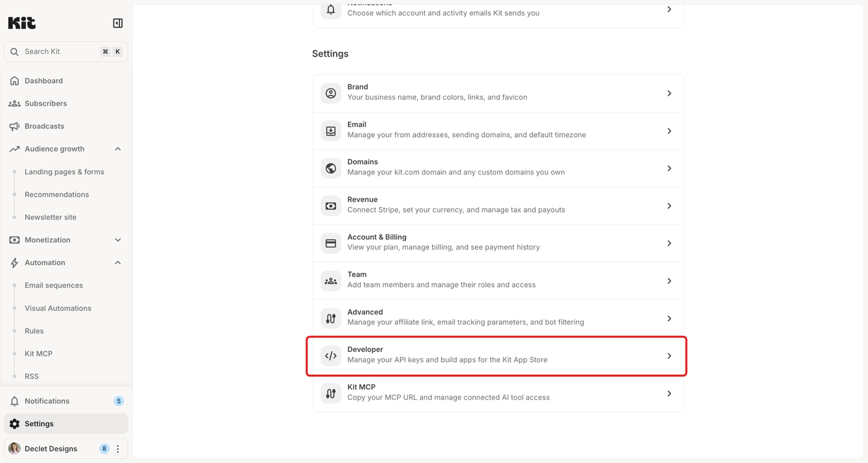This screenshot has height=463, width=868.
Task: Click the Developer code brackets icon
Action: (x=330, y=356)
